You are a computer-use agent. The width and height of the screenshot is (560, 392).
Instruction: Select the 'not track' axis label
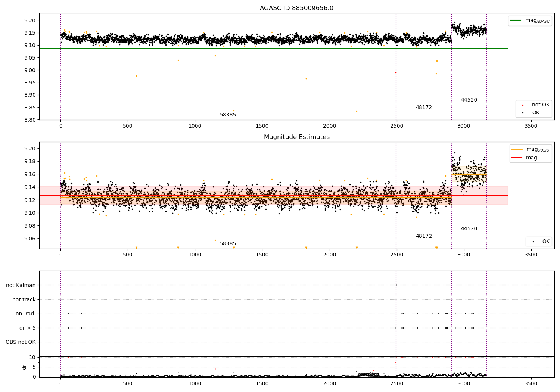coord(24,299)
